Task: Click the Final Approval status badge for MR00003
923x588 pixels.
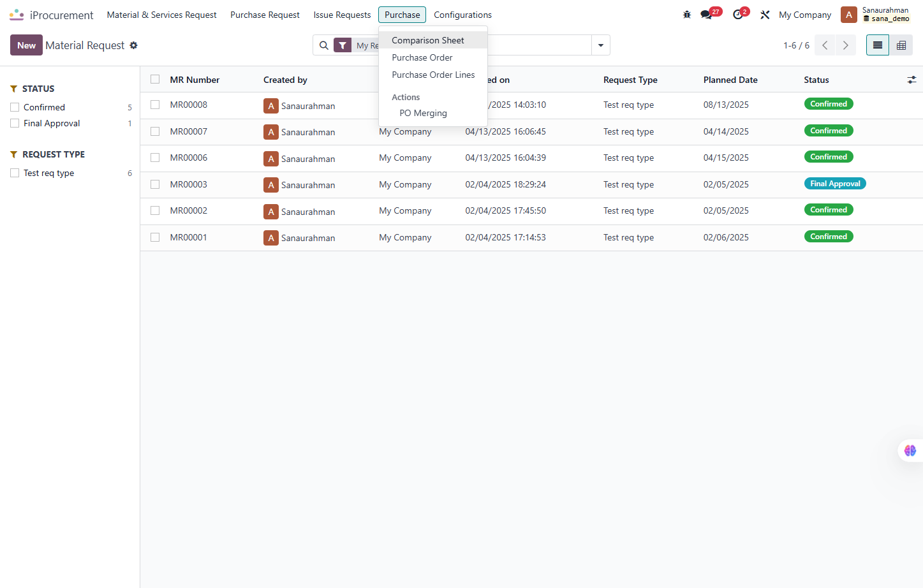Action: point(835,184)
